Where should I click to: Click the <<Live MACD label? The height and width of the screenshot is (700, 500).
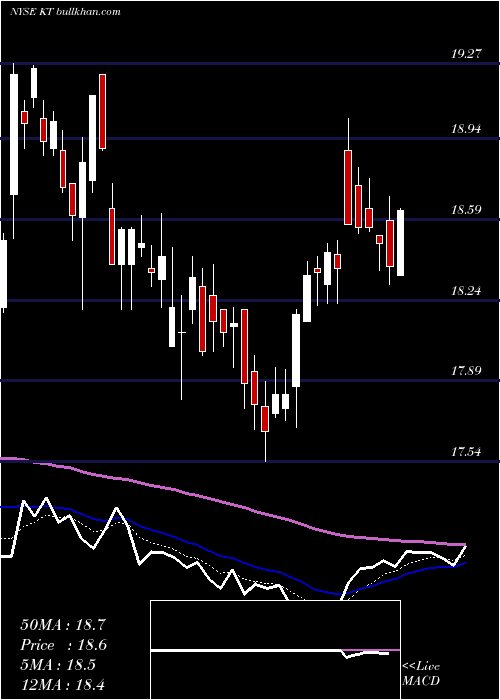point(421,673)
